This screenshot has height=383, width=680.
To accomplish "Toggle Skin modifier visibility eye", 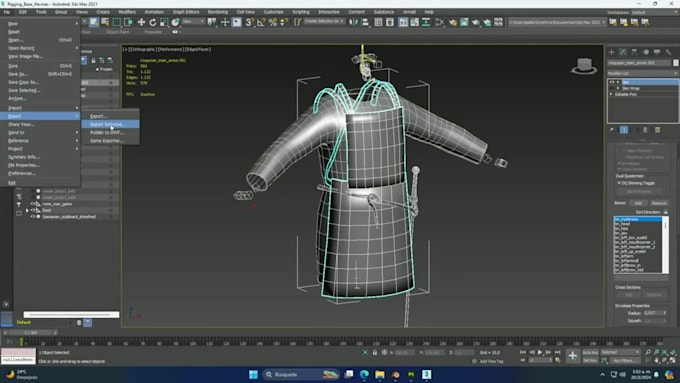I will (612, 82).
